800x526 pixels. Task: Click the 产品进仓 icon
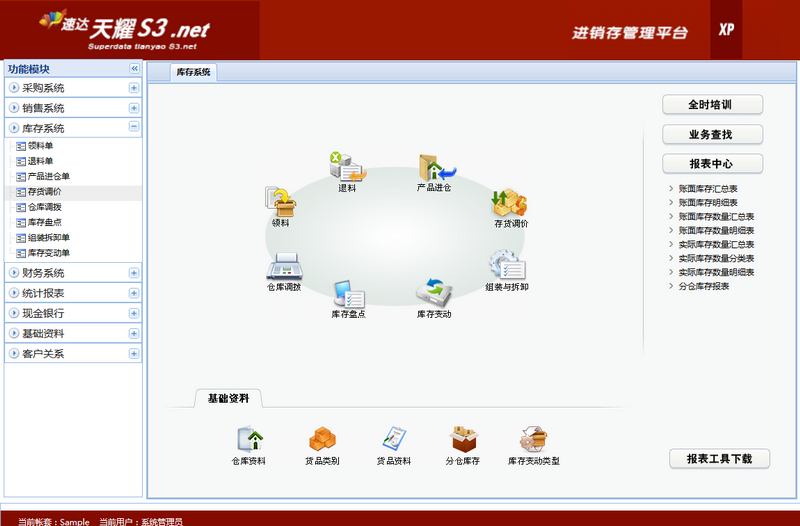point(434,168)
